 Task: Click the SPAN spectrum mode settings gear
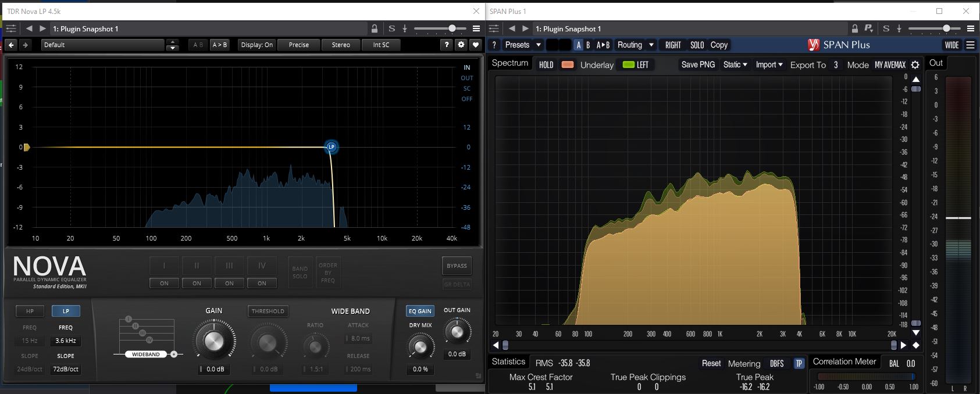(x=915, y=65)
